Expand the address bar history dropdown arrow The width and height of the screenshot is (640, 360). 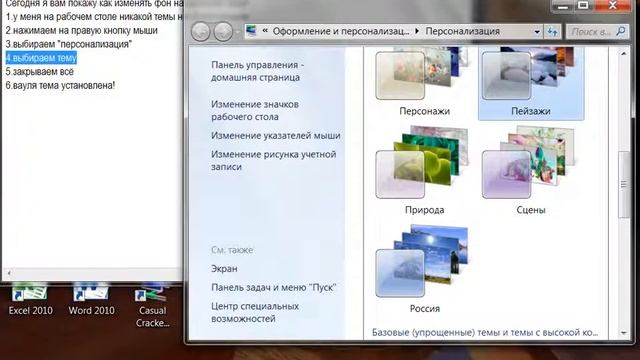pyautogui.click(x=537, y=31)
